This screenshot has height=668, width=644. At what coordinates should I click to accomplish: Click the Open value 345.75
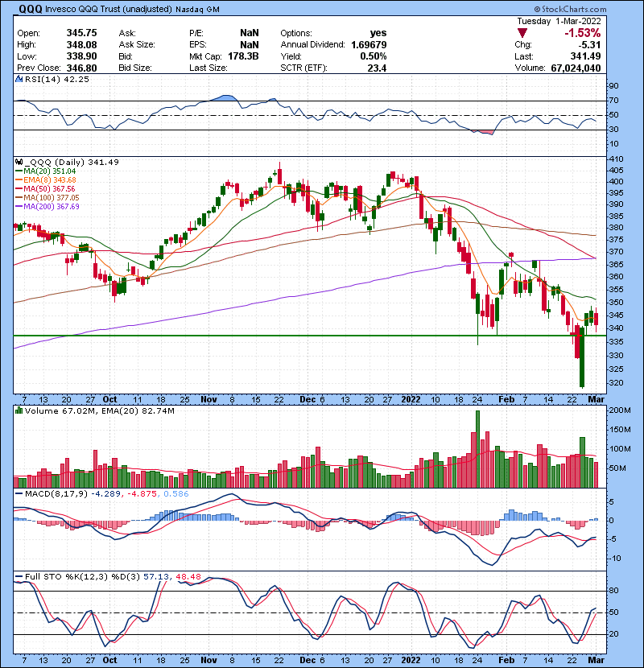click(x=81, y=33)
